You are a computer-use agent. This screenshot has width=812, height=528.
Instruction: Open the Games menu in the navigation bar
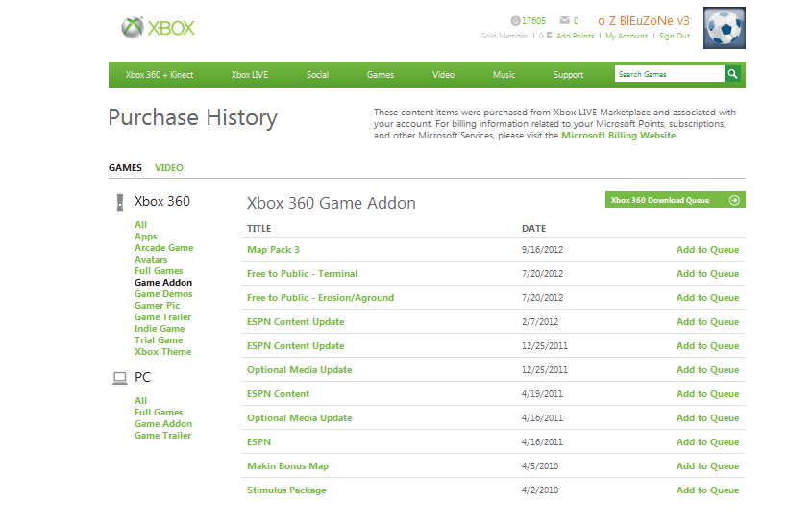[x=380, y=75]
